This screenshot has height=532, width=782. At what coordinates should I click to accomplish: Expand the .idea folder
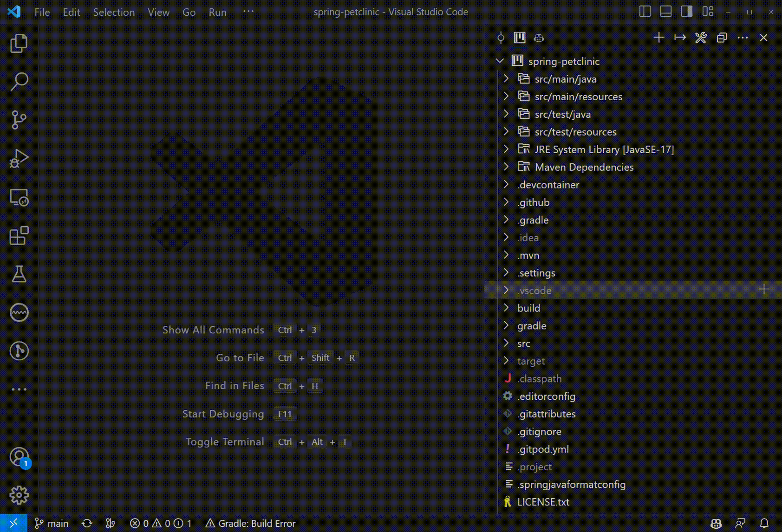tap(506, 237)
